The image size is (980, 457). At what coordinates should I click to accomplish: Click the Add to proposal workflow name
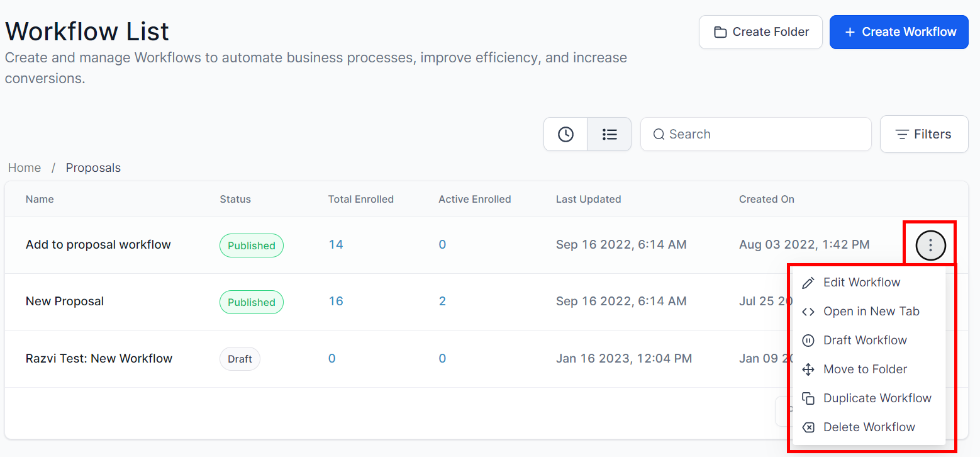[x=98, y=245]
